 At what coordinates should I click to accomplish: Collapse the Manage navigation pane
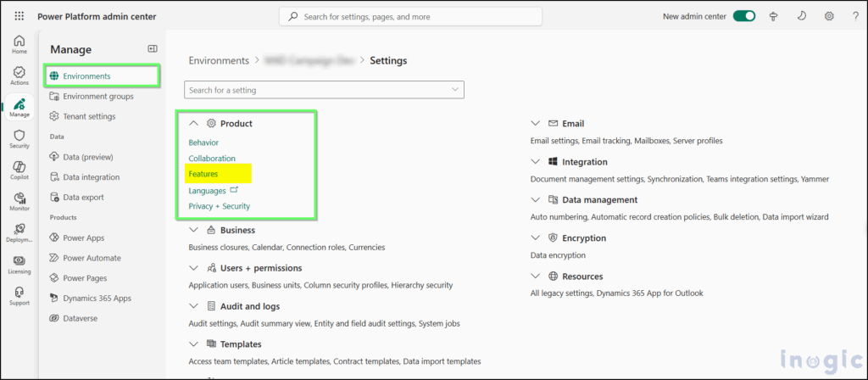(x=153, y=48)
